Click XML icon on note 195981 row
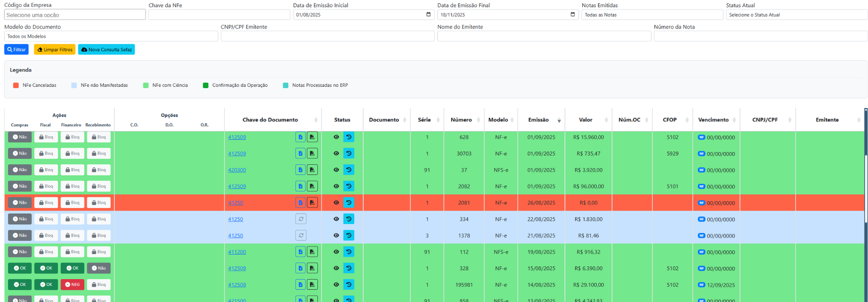Image resolution: width=868 pixels, height=302 pixels. (300, 285)
